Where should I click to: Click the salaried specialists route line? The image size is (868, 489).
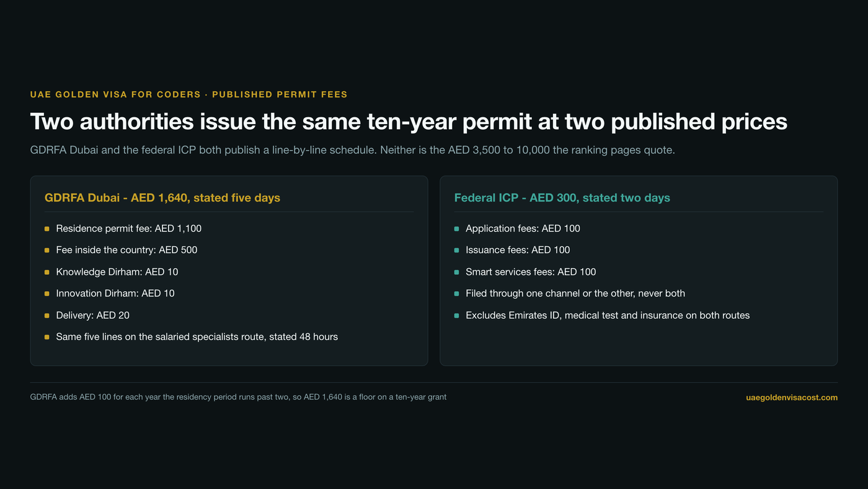[197, 337]
